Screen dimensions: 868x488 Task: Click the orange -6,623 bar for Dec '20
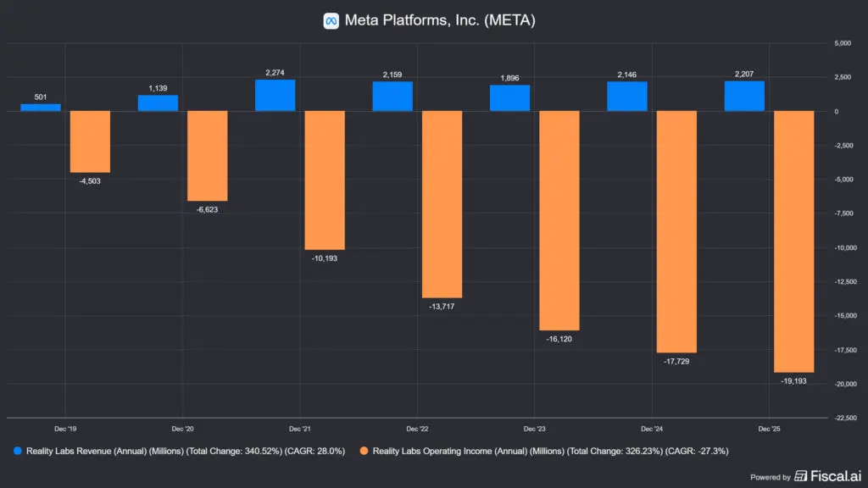(x=207, y=156)
